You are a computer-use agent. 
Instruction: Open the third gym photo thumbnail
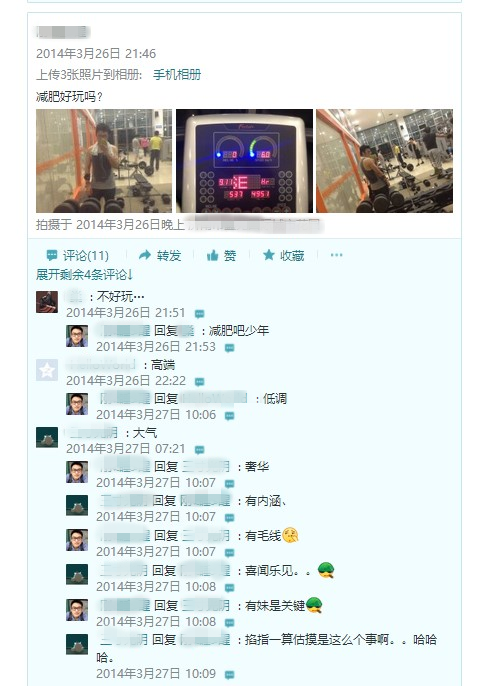[x=384, y=161]
